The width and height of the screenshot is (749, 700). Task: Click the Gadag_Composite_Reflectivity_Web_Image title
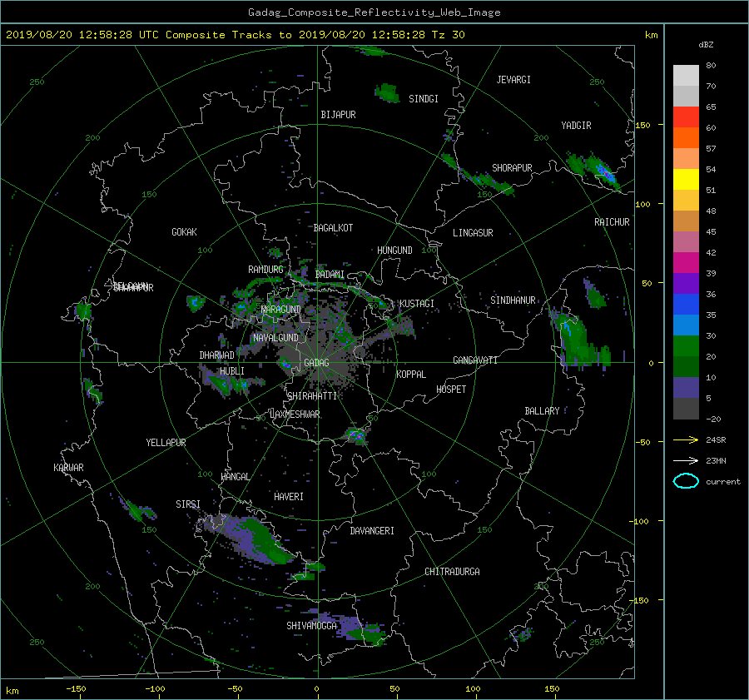(x=374, y=12)
